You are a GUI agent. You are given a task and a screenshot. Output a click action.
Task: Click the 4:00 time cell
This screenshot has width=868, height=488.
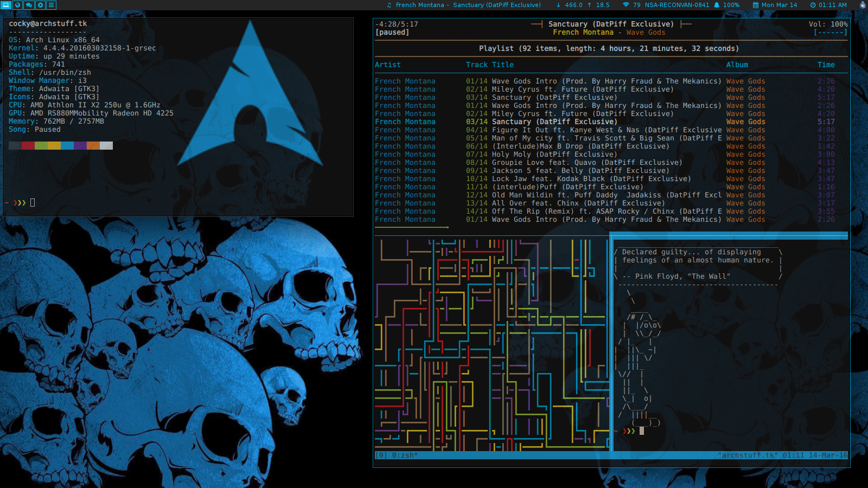tap(826, 130)
